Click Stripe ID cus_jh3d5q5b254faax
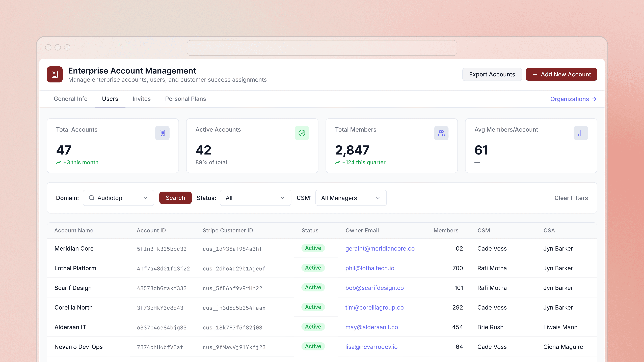 234,308
